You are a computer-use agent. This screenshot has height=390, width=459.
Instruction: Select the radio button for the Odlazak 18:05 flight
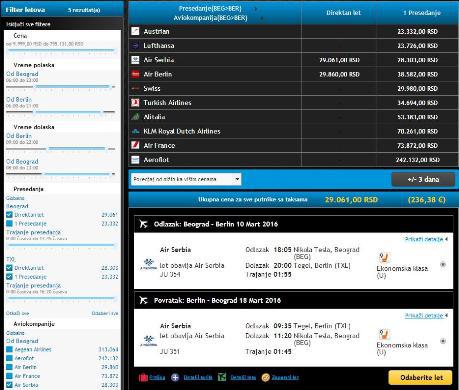coord(443,264)
